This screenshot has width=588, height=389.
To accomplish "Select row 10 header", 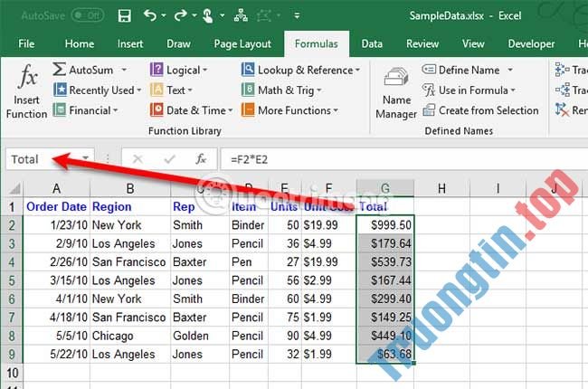I will 12,373.
